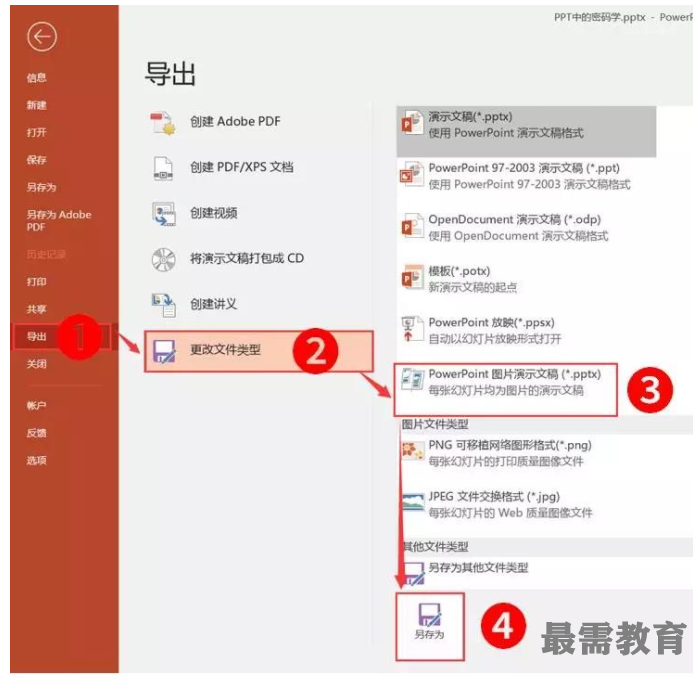Select the 创建 Adobe PDF label
This screenshot has height=678, width=693.
point(235,122)
